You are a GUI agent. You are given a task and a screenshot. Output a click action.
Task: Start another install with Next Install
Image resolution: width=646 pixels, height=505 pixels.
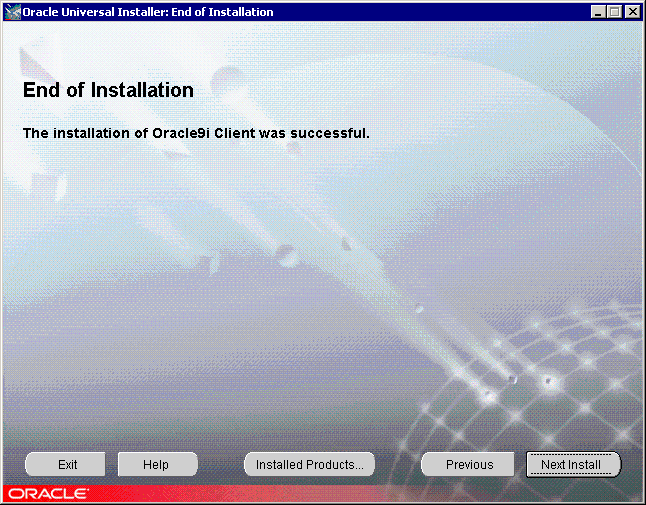point(572,464)
